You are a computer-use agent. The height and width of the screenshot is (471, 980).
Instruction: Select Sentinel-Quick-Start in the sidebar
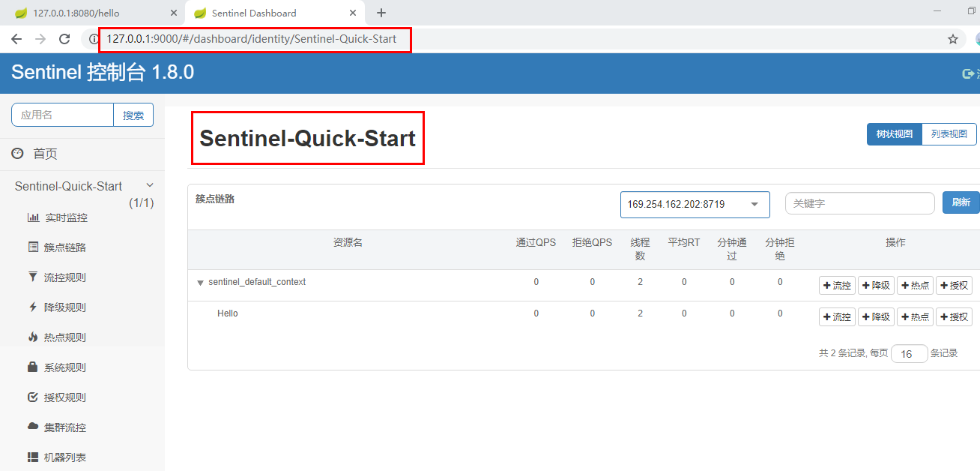pos(68,186)
